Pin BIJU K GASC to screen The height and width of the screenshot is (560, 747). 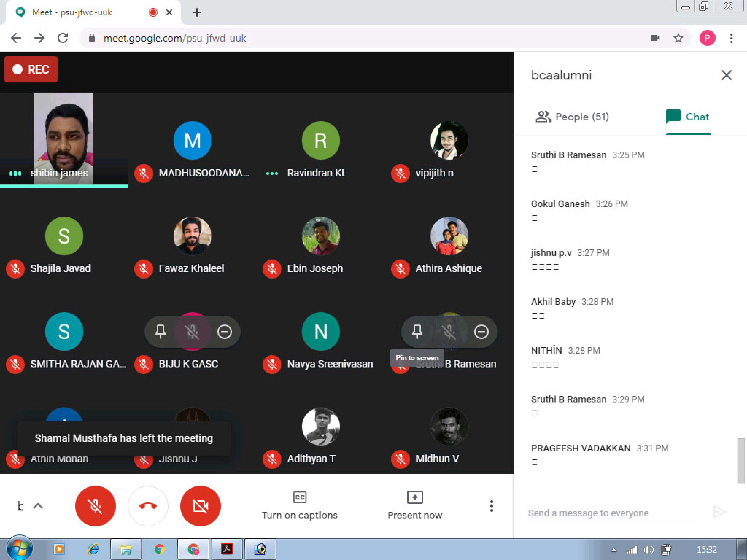tap(160, 331)
